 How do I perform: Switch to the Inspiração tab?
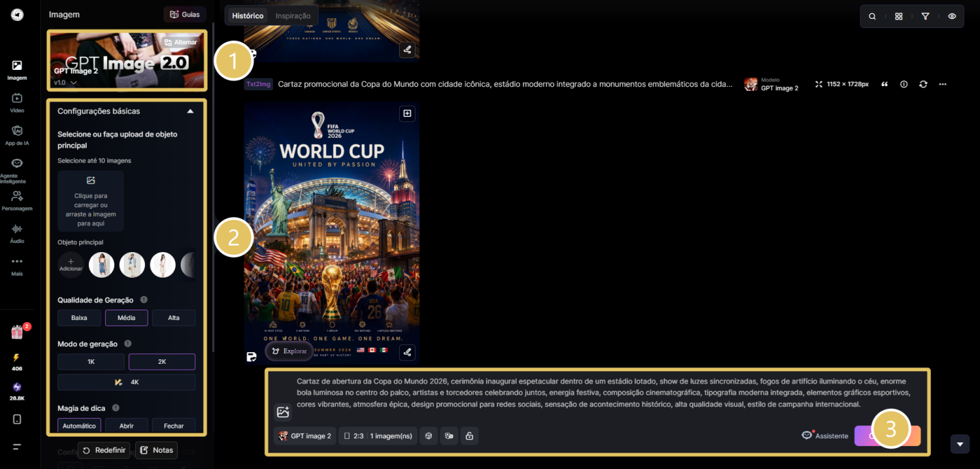(x=293, y=16)
